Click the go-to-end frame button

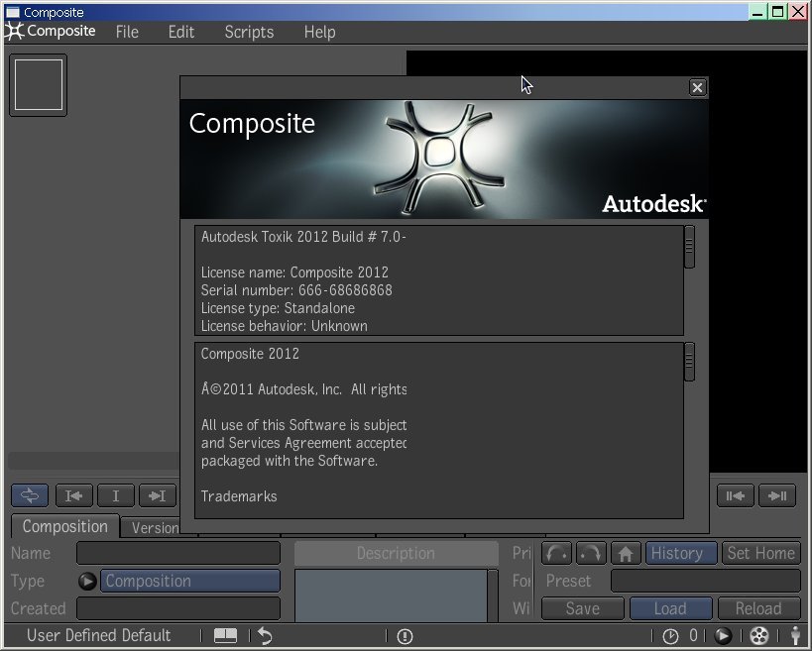(x=158, y=495)
